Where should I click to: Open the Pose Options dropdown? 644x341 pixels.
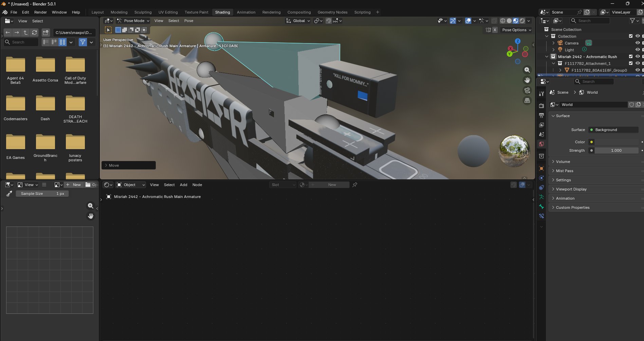[x=516, y=30]
